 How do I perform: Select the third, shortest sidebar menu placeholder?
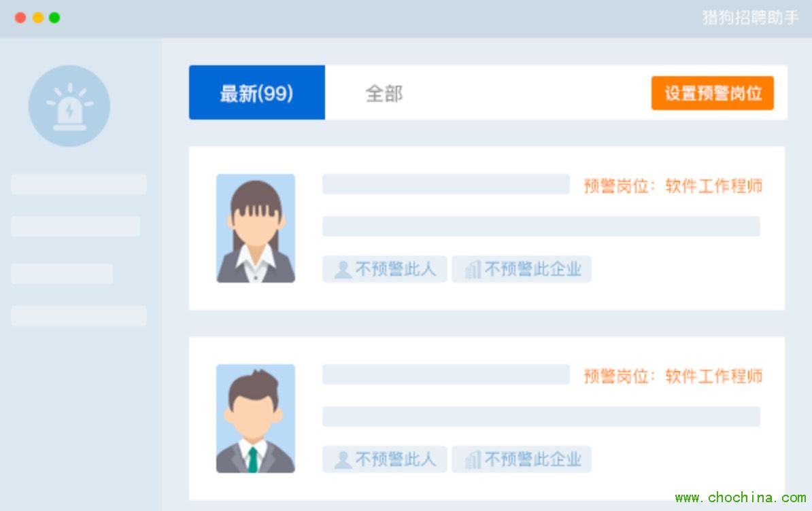click(x=62, y=274)
